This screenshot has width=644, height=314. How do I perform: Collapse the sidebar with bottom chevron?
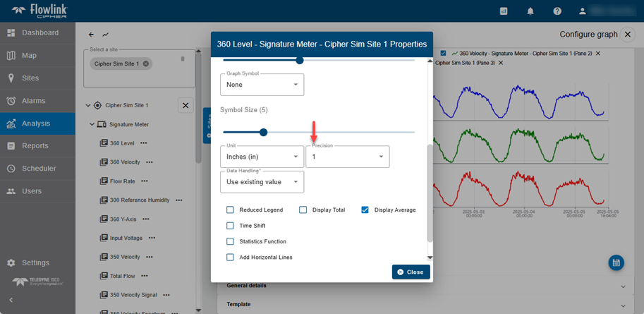(11, 300)
